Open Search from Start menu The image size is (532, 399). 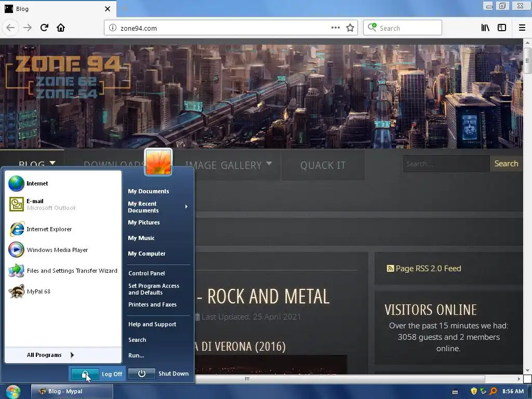[137, 340]
